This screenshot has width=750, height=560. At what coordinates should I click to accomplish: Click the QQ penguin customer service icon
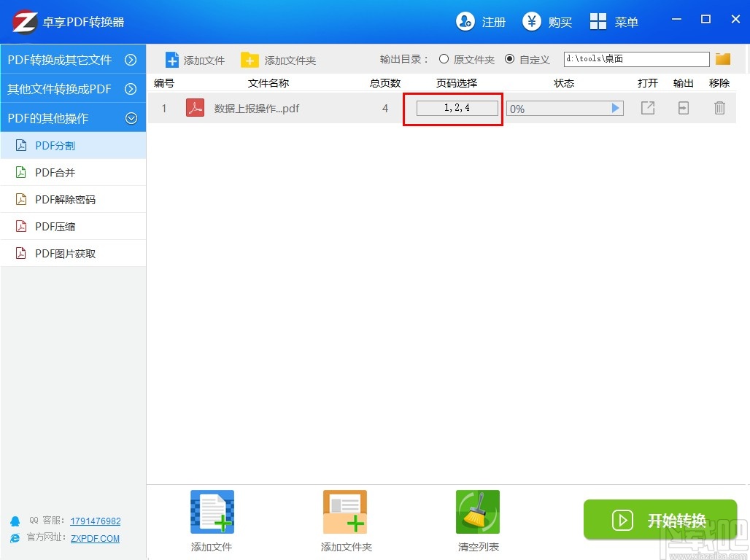15,521
